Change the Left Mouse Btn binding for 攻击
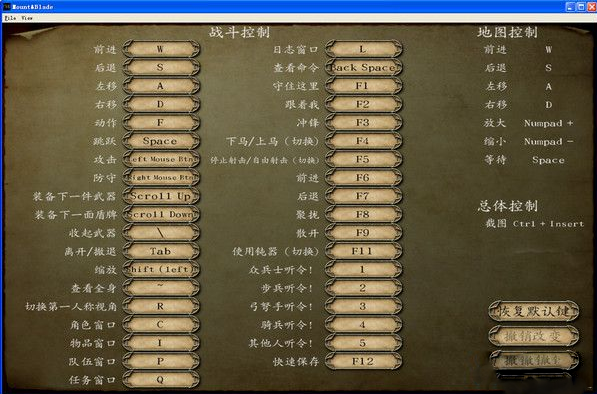This screenshot has width=597, height=394. pyautogui.click(x=161, y=159)
